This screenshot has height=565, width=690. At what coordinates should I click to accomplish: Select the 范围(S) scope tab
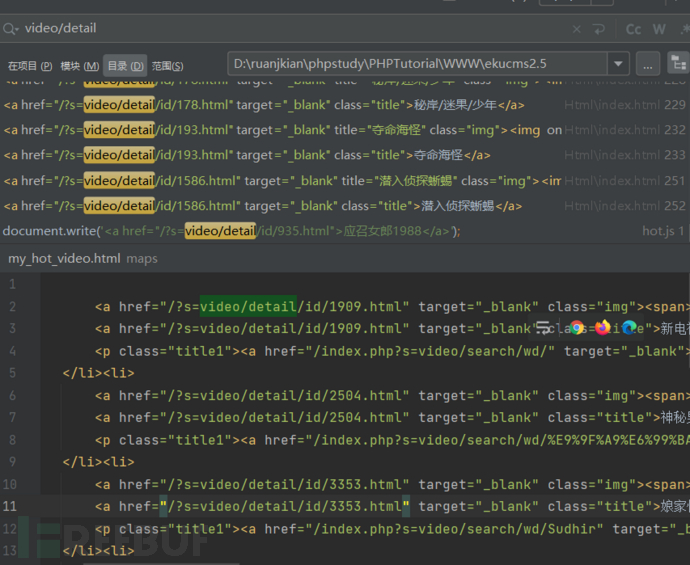(169, 65)
